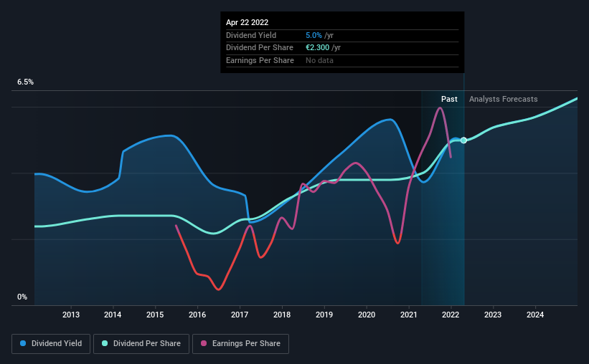Click the blue Dividend Yield legend dot

pos(23,343)
